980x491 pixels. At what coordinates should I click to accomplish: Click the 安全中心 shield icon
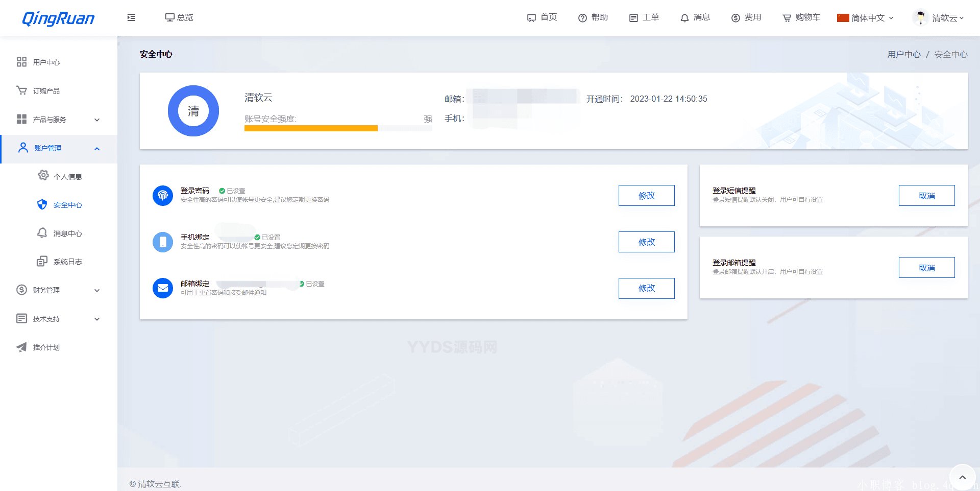point(42,204)
